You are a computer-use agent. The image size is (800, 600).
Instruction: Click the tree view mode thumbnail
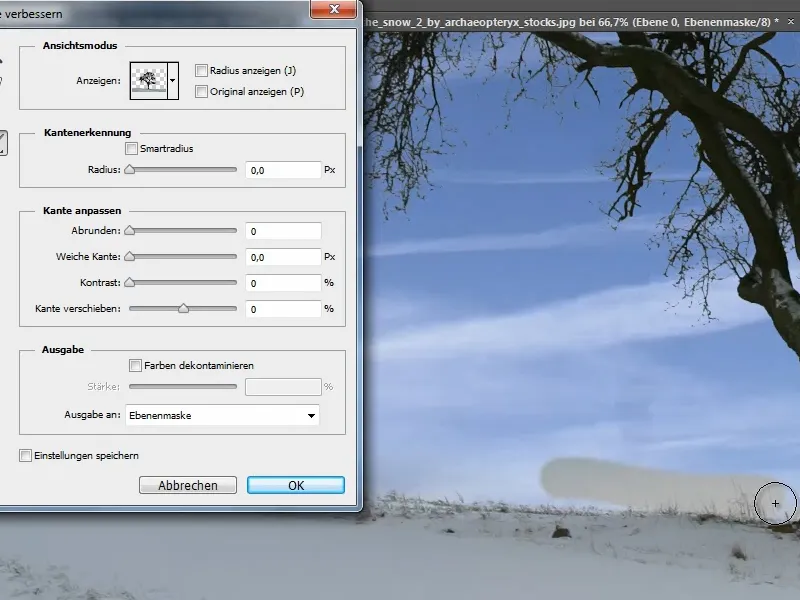tap(148, 81)
